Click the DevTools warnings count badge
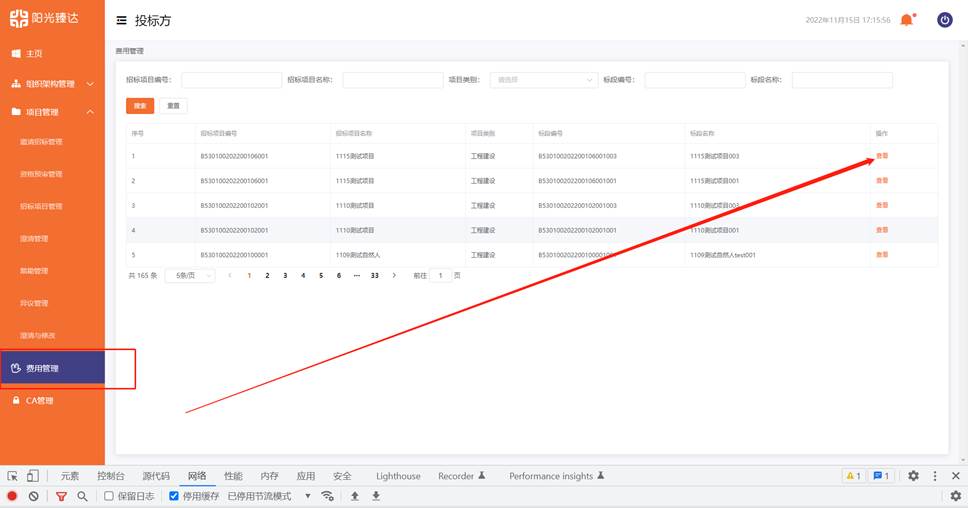Viewport: 968px width, 508px height. click(x=853, y=476)
